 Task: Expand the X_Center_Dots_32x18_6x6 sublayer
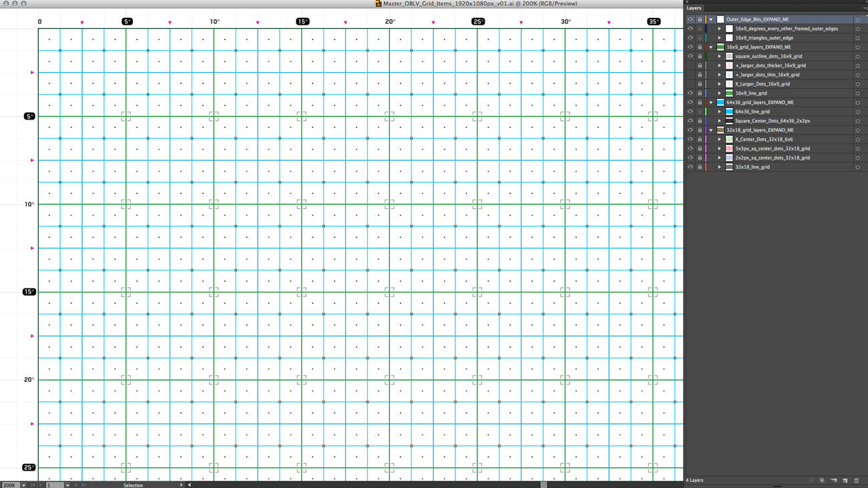click(719, 140)
